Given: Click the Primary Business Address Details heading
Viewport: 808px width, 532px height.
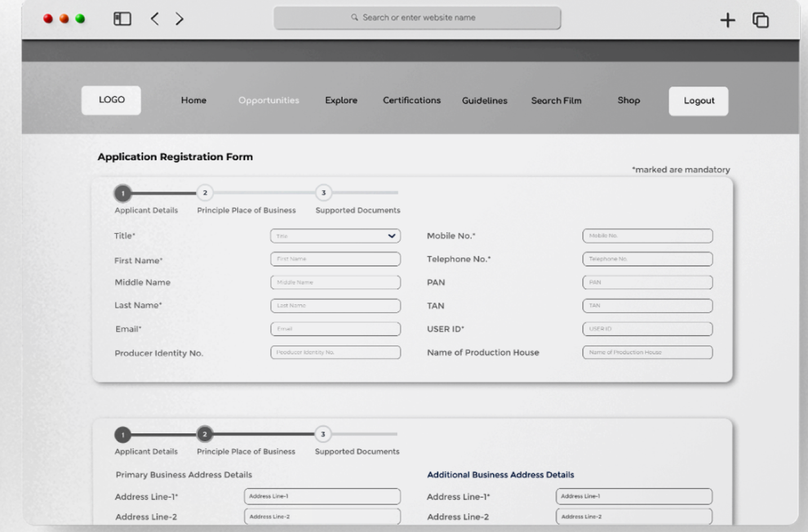Looking at the screenshot, I should (184, 475).
